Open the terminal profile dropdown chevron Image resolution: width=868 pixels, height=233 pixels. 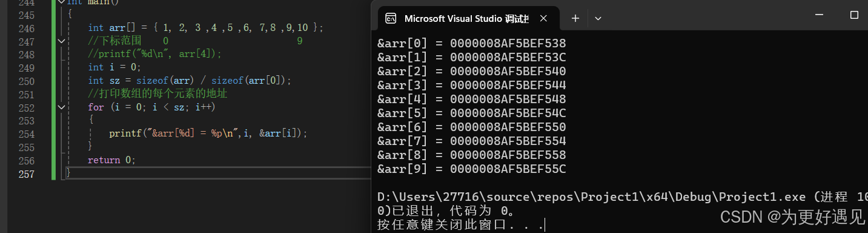pyautogui.click(x=598, y=18)
